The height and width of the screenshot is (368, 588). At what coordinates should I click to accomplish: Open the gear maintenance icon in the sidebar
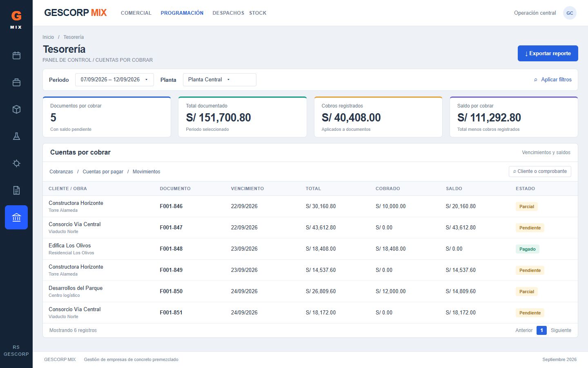[16, 164]
